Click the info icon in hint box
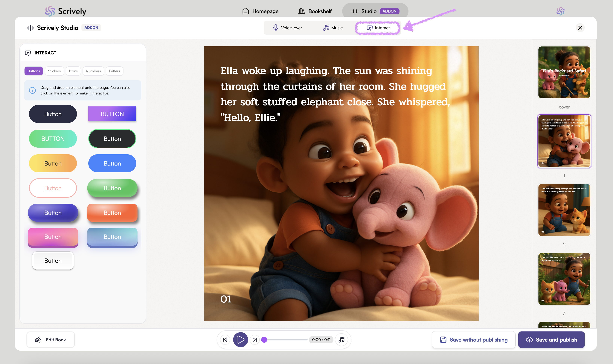Image resolution: width=613 pixels, height=364 pixels. [32, 90]
